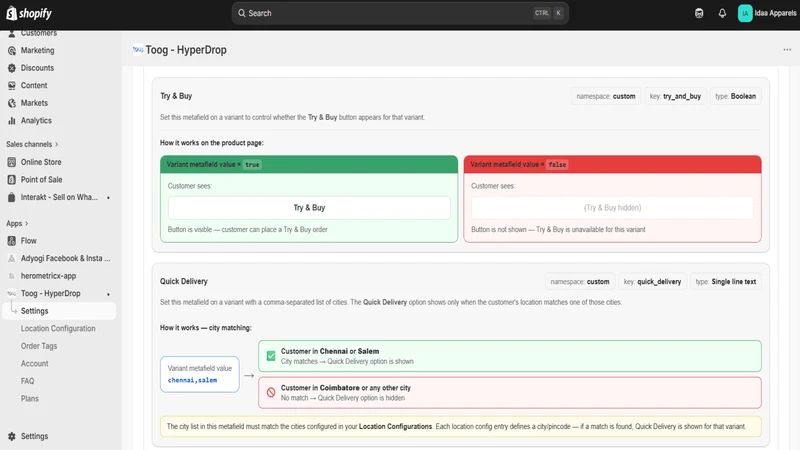
Task: Go to Marketing in the sidebar
Action: (x=37, y=51)
